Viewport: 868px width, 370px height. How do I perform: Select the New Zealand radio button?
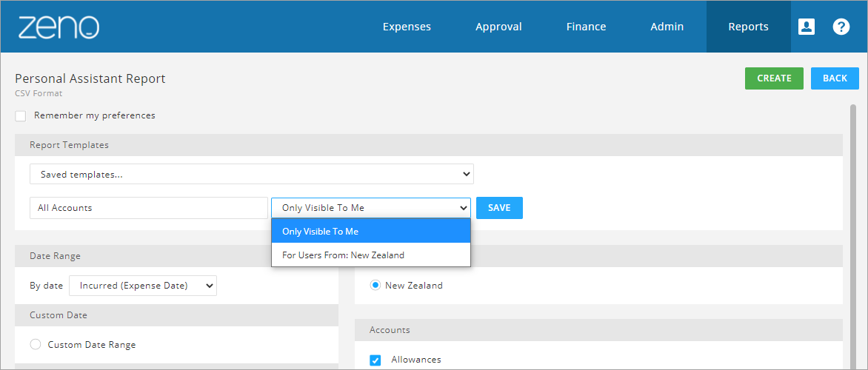[375, 286]
